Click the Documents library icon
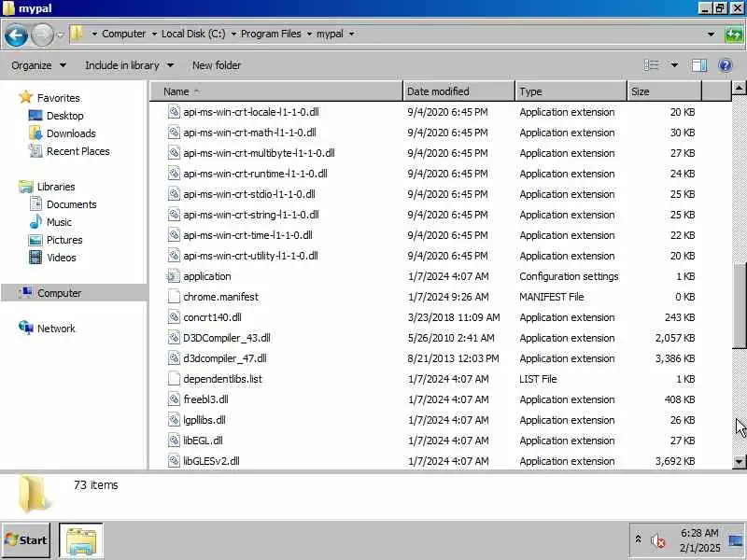Screen dimensions: 747x560 [35, 204]
